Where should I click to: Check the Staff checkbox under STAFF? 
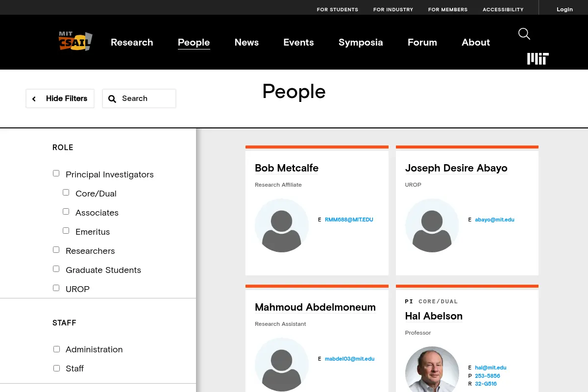(x=56, y=368)
